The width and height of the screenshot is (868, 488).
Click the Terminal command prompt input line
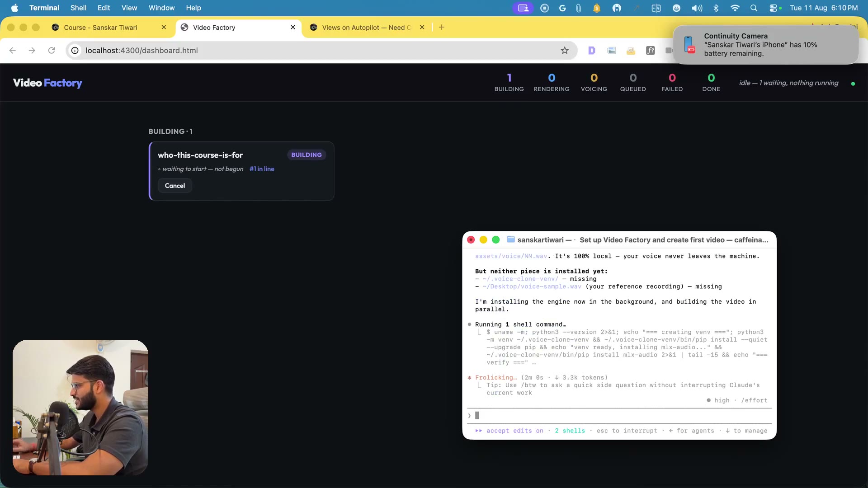[x=619, y=416]
